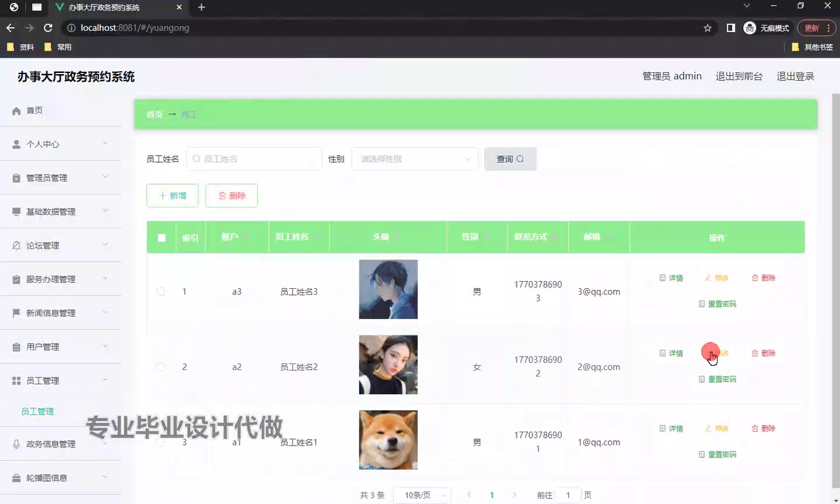This screenshot has width=840, height=504.
Task: Click 修改 edit for 员工姓名3
Action: coord(717,278)
